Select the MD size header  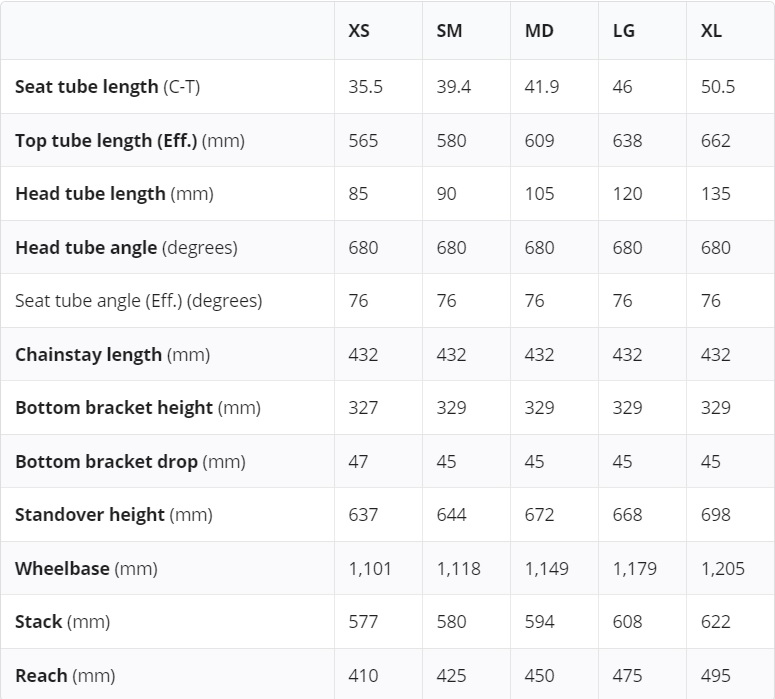click(539, 31)
